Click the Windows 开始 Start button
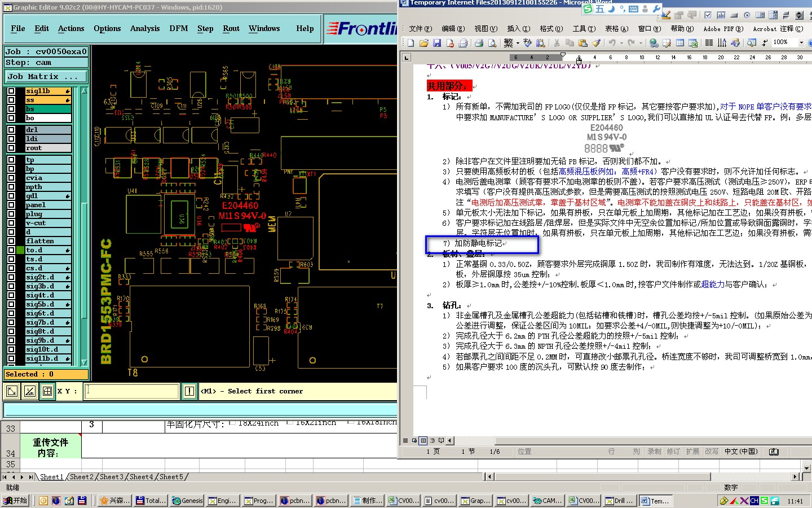 tap(16, 501)
